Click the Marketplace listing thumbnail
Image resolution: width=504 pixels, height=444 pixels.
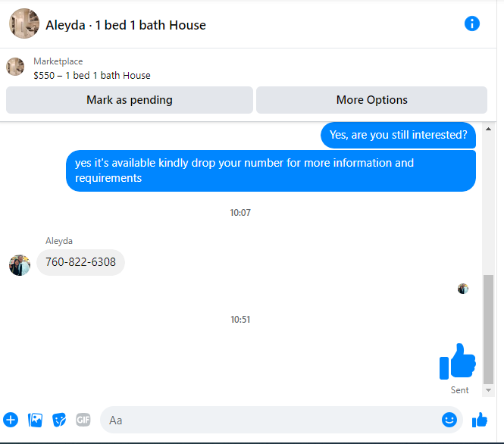coord(15,67)
